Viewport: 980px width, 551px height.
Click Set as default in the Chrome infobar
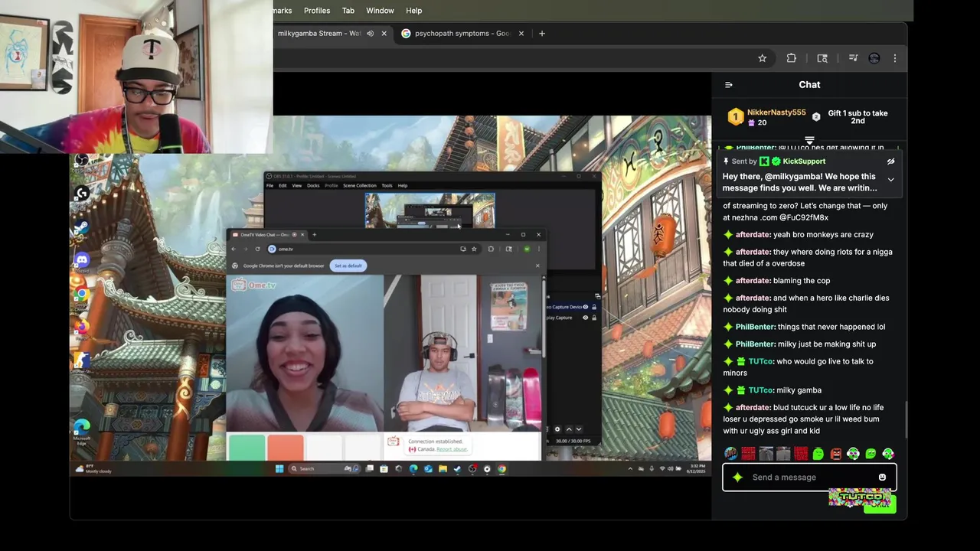(348, 266)
